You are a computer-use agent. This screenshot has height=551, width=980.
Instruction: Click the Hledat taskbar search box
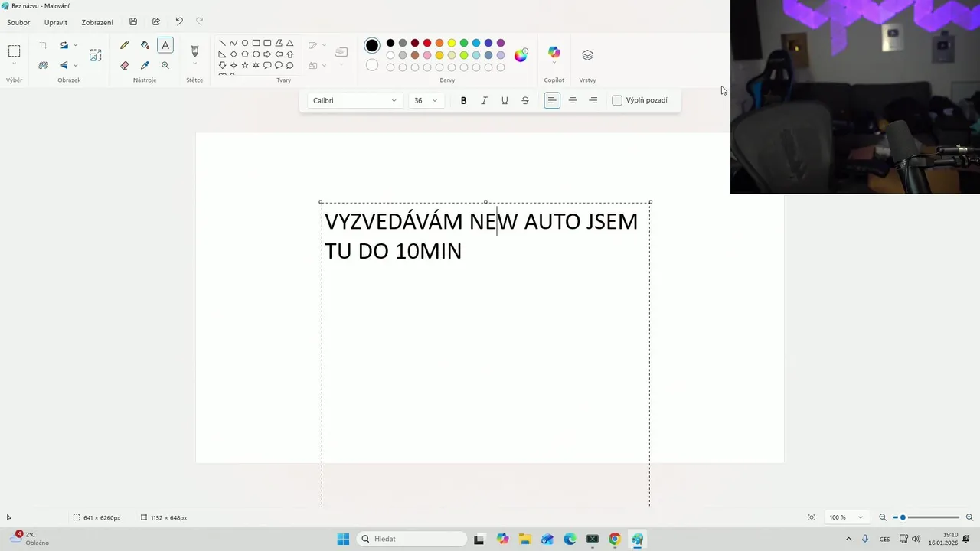pos(413,539)
